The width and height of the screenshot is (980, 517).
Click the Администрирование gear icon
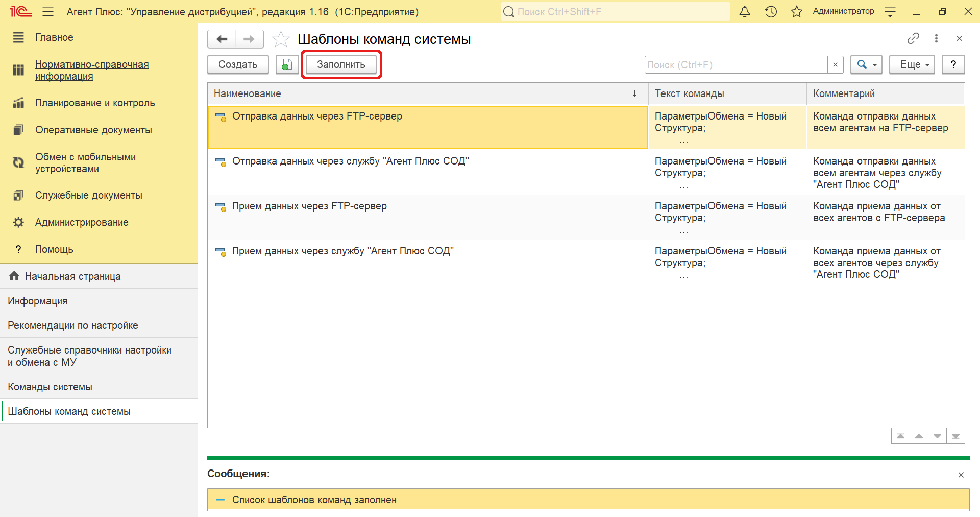[18, 222]
